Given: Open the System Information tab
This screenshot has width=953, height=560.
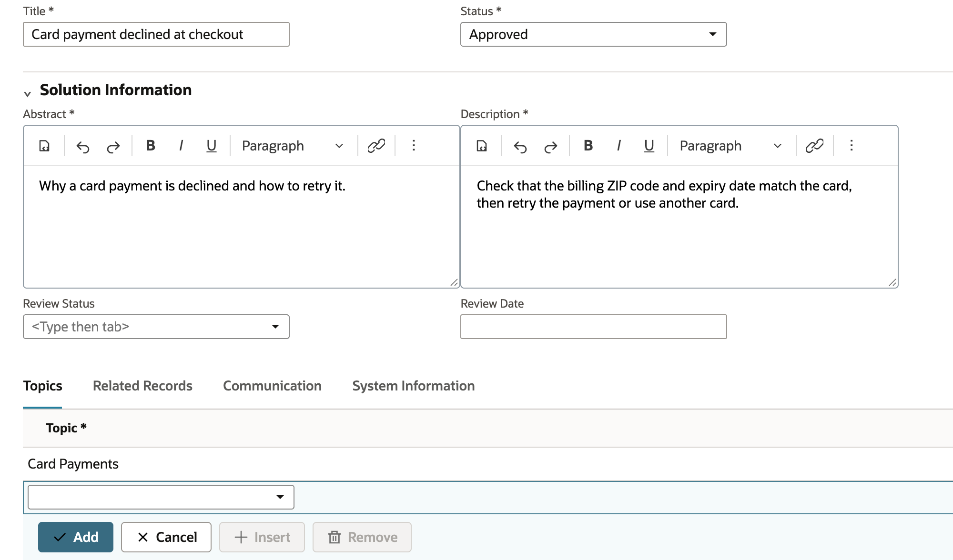Looking at the screenshot, I should click(414, 386).
